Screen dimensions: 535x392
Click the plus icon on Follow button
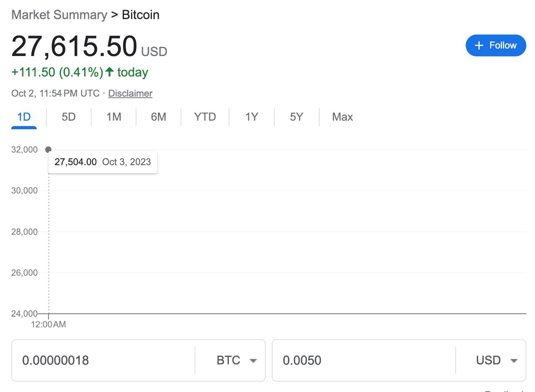[479, 46]
